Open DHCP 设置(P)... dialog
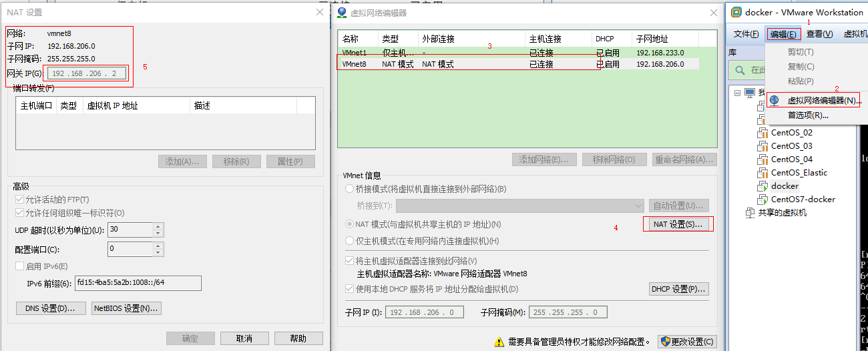The height and width of the screenshot is (351, 868). pos(678,289)
